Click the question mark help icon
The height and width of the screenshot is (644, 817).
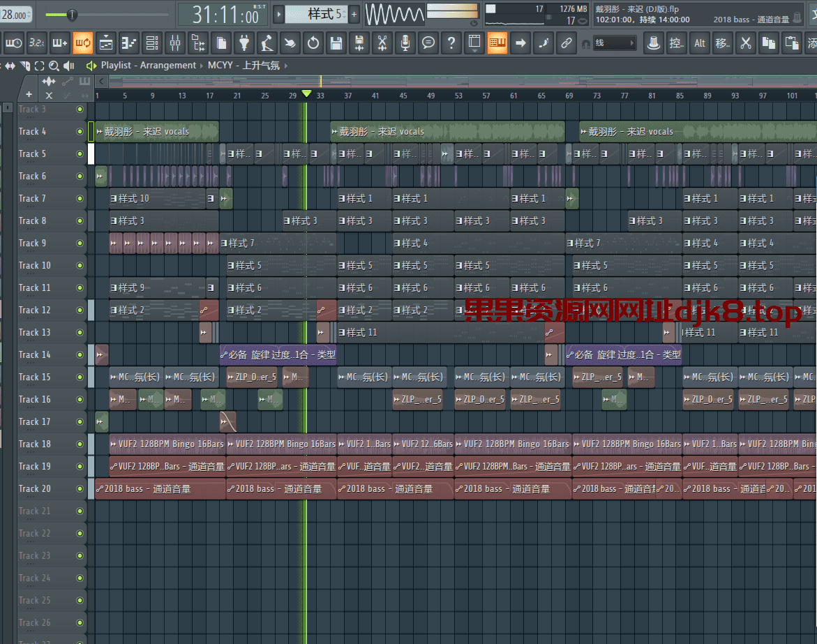(x=451, y=43)
